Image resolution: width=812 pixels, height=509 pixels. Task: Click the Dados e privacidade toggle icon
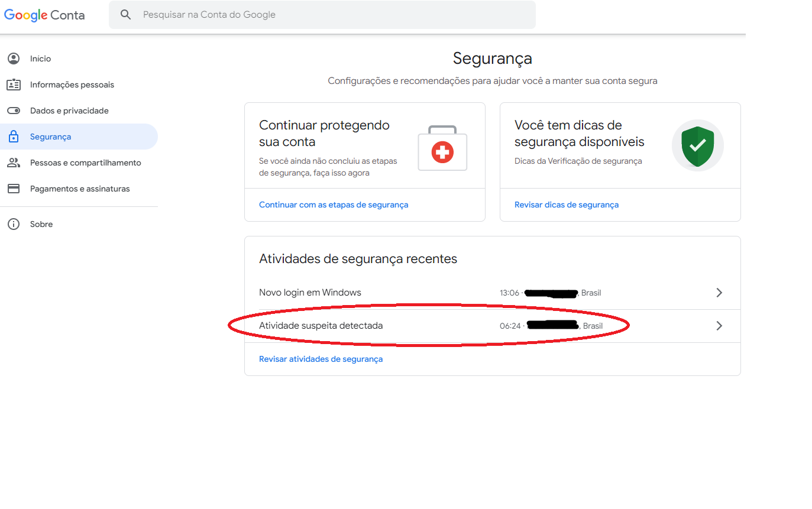tap(14, 111)
